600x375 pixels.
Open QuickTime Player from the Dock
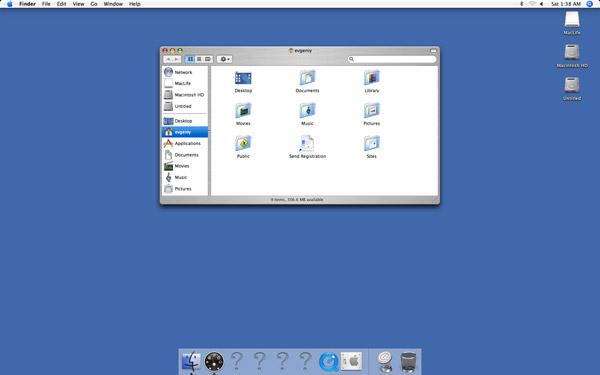tap(328, 362)
